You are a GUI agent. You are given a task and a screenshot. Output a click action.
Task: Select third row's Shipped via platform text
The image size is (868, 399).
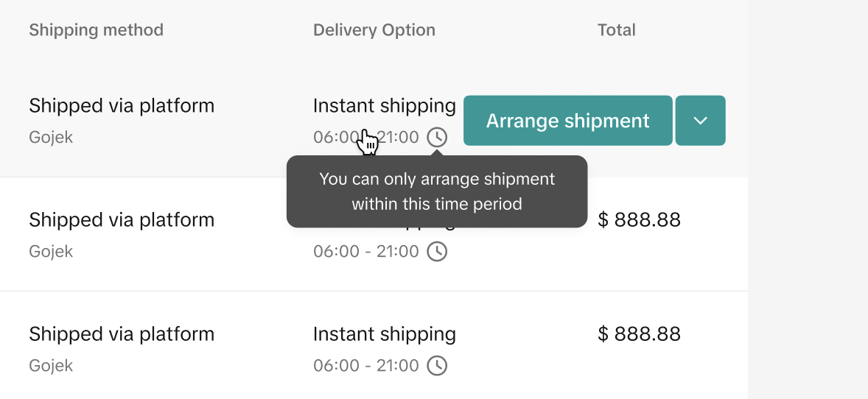point(122,334)
